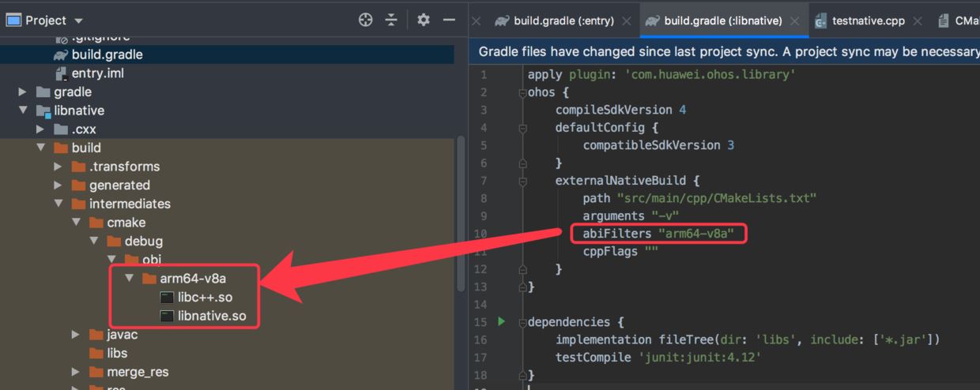Hide the Project panel with minimize icon

[449, 21]
